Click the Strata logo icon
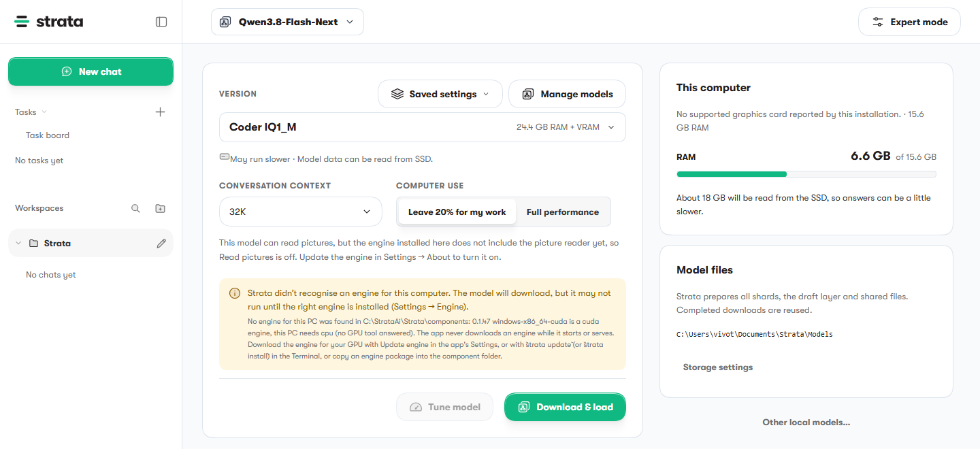This screenshot has width=980, height=449. pos(22,22)
